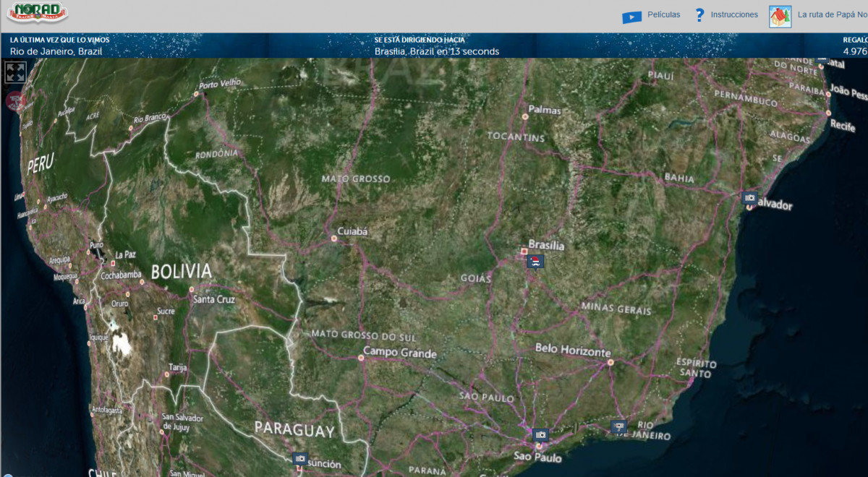Open the camera marker near Asunción
868x477 pixels.
coord(299,458)
